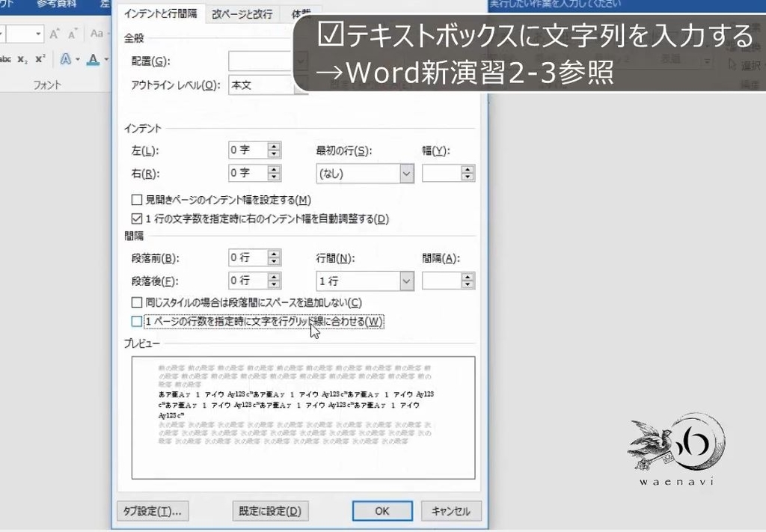This screenshot has height=532, width=766.
Task: Increase 段落前 spacing with up arrow
Action: [x=274, y=254]
